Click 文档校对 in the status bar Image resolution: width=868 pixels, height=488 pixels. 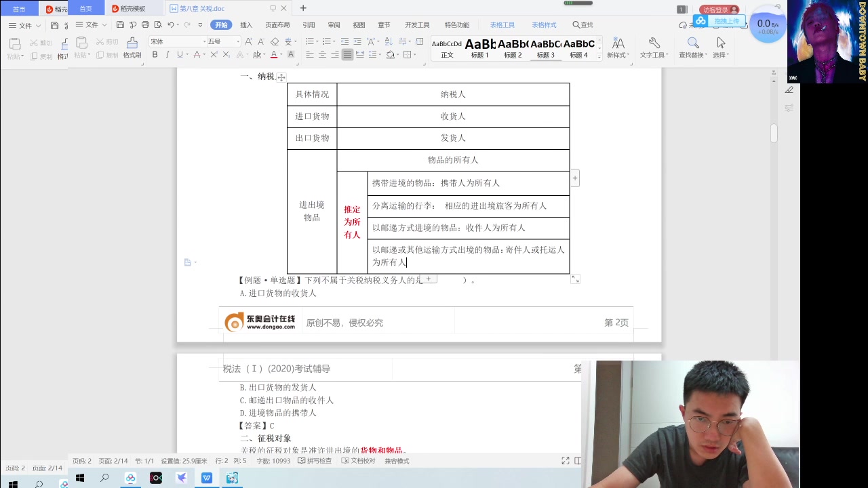[358, 461]
